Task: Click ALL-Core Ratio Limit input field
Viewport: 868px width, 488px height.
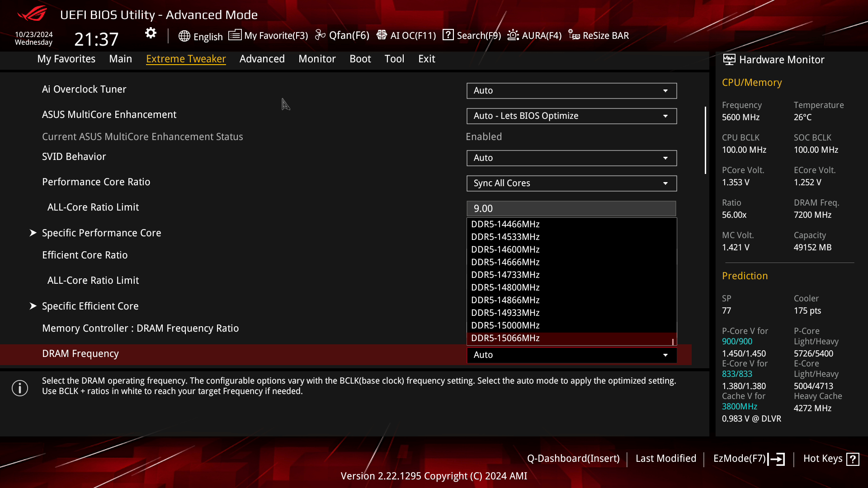Action: [571, 208]
